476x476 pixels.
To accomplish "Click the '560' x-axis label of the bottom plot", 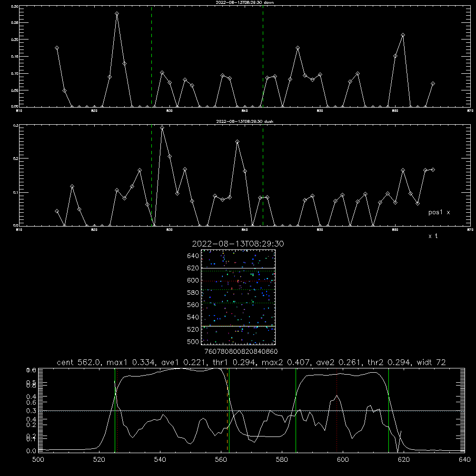I will pyautogui.click(x=221, y=460).
